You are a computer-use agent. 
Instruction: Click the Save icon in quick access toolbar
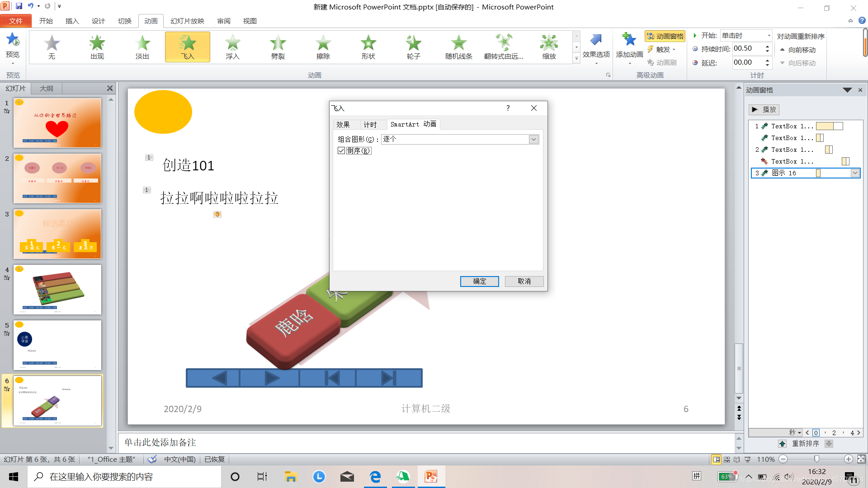19,6
